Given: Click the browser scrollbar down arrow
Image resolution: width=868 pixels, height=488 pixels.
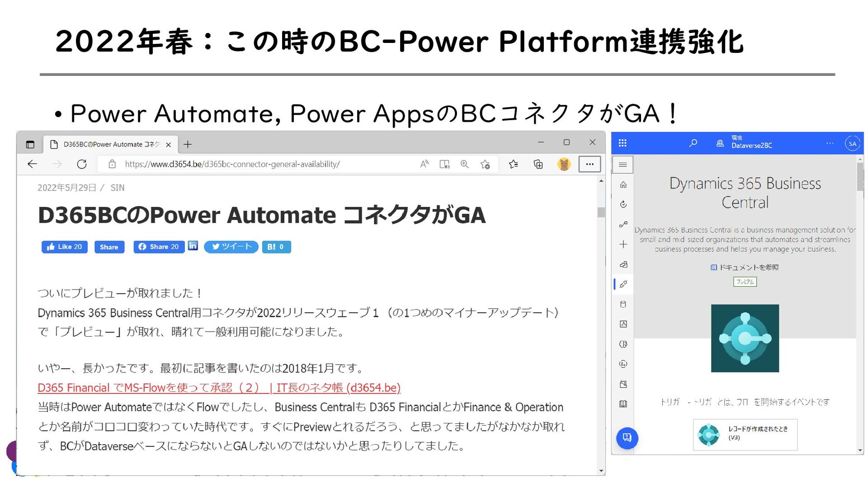Looking at the screenshot, I should (x=601, y=471).
